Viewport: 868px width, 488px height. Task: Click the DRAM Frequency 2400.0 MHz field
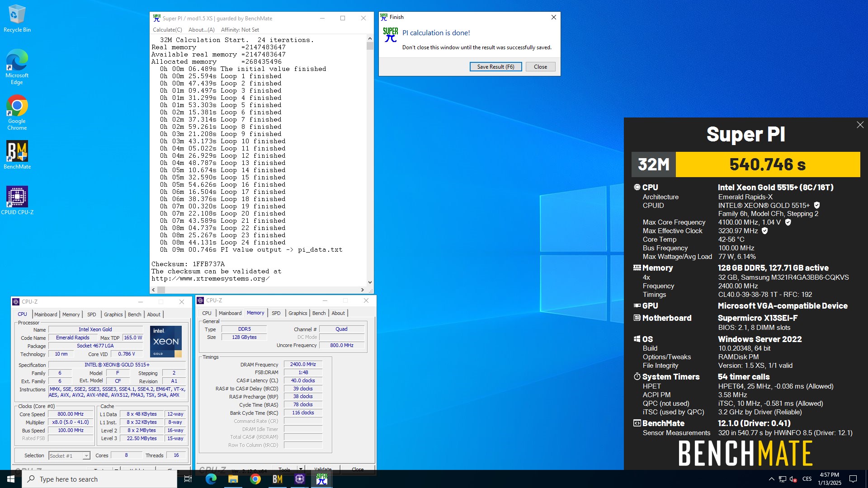[x=303, y=364]
